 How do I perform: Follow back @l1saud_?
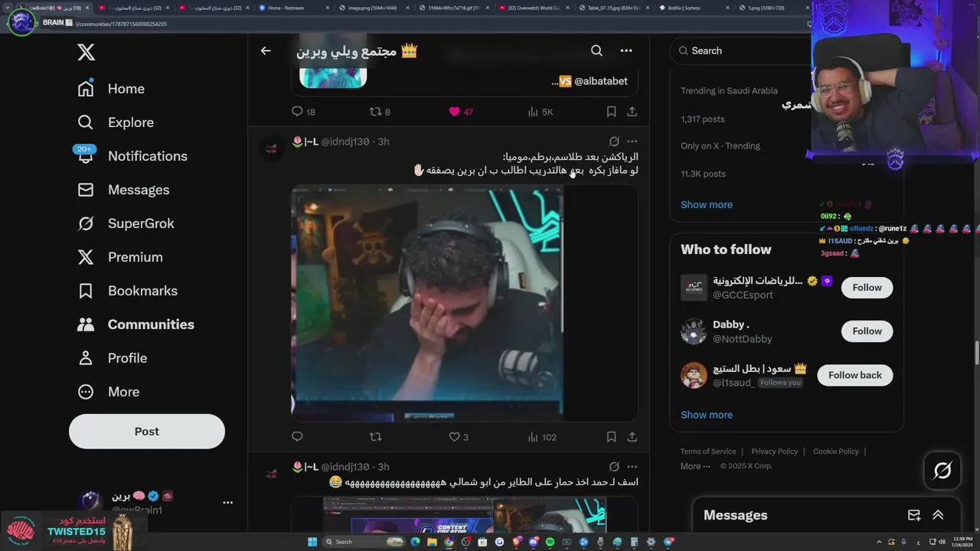[x=854, y=375]
